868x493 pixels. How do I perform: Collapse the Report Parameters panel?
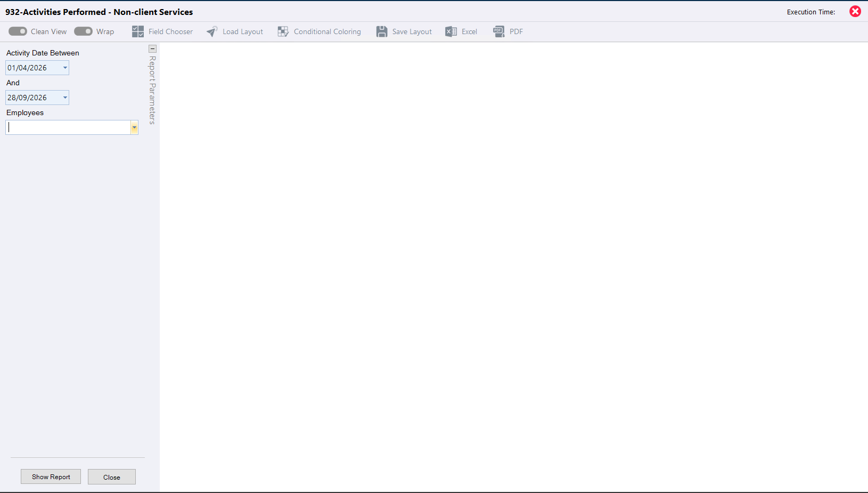point(152,49)
